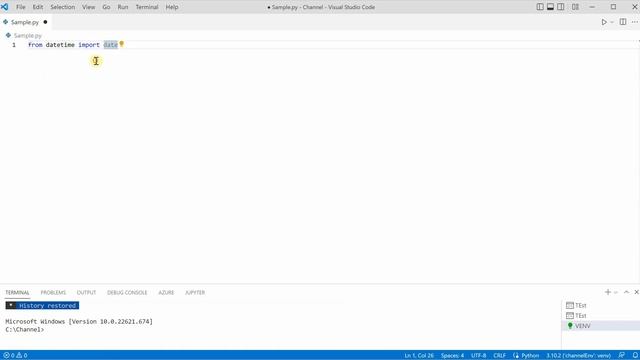The image size is (640, 360).
Task: Click the feedback icon in status bar
Action: click(x=621, y=356)
